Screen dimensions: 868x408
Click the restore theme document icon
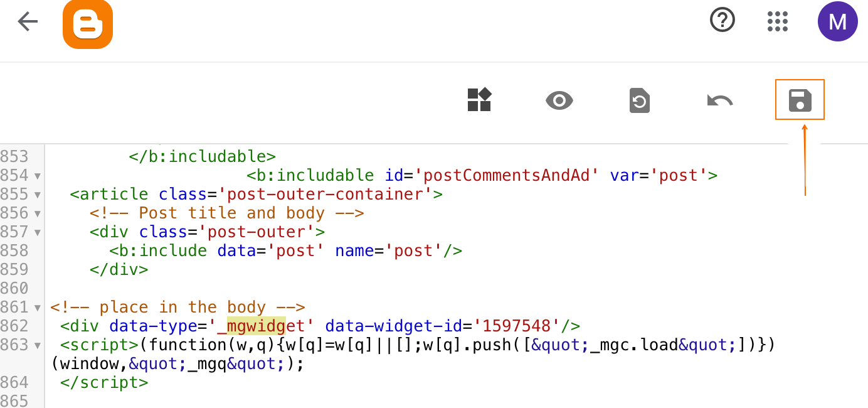[x=639, y=100]
